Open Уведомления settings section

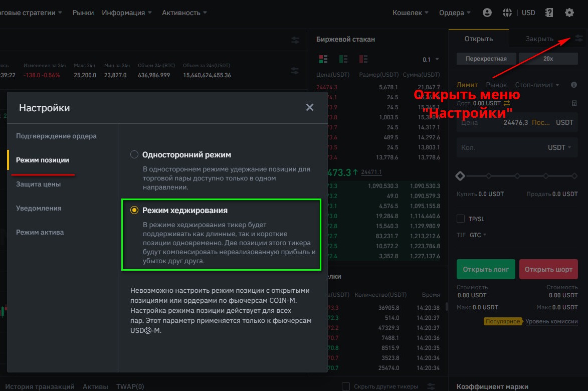coord(39,208)
